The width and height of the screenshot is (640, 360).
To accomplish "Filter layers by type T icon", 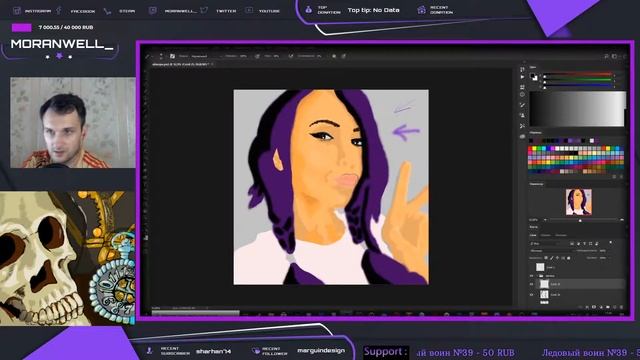I will click(x=584, y=244).
